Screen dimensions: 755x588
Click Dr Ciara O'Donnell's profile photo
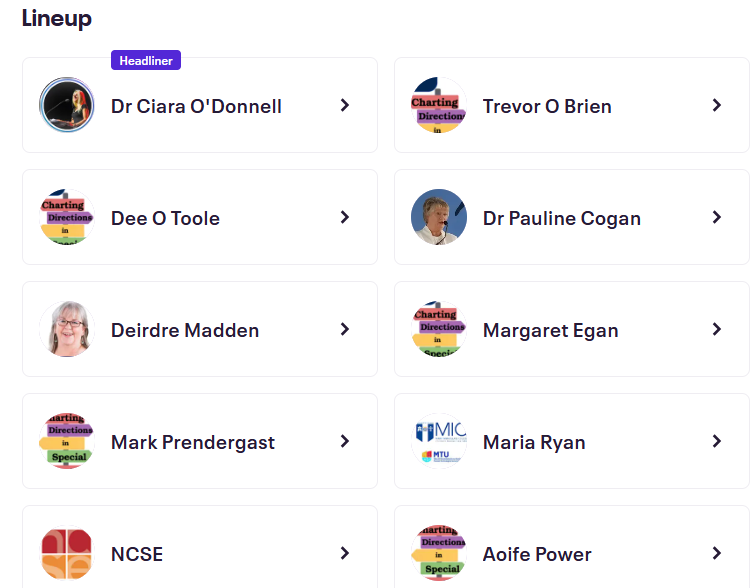coord(67,105)
